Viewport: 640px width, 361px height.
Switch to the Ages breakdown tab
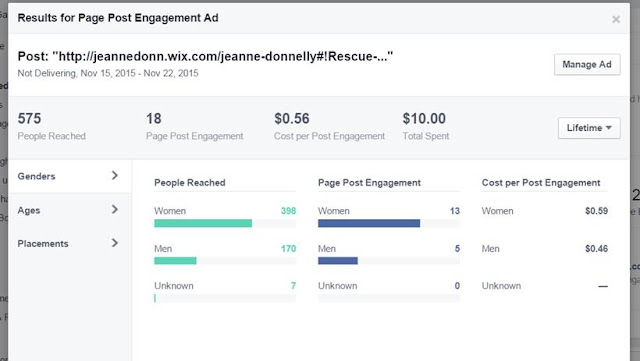[x=70, y=210]
